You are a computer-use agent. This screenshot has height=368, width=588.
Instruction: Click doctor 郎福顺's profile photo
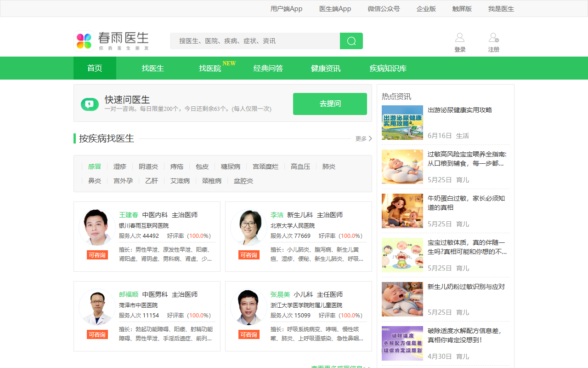point(97,307)
